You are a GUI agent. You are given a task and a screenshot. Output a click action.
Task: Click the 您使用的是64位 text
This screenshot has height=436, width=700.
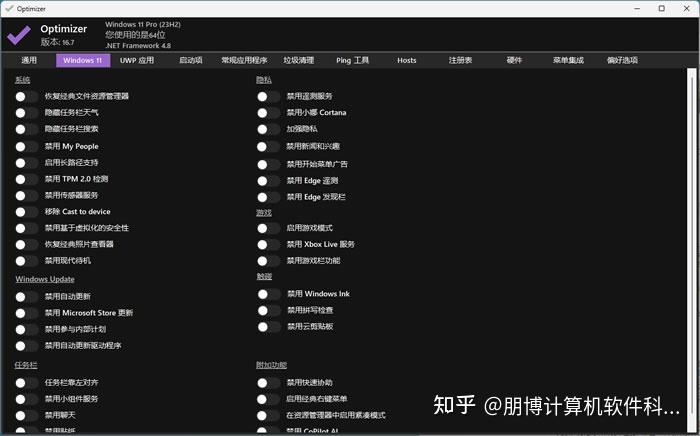coord(135,35)
